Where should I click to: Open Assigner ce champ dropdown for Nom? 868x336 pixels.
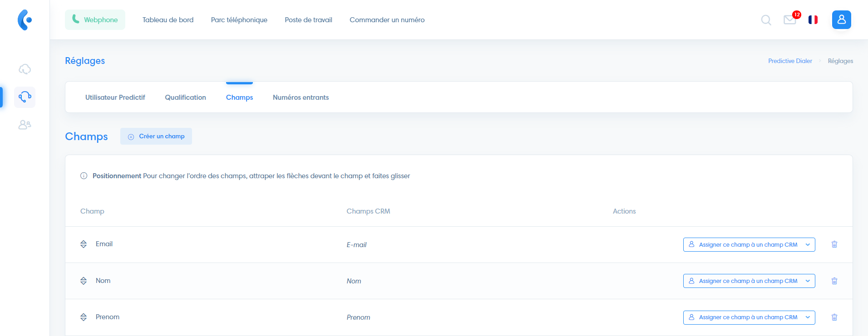(749, 281)
